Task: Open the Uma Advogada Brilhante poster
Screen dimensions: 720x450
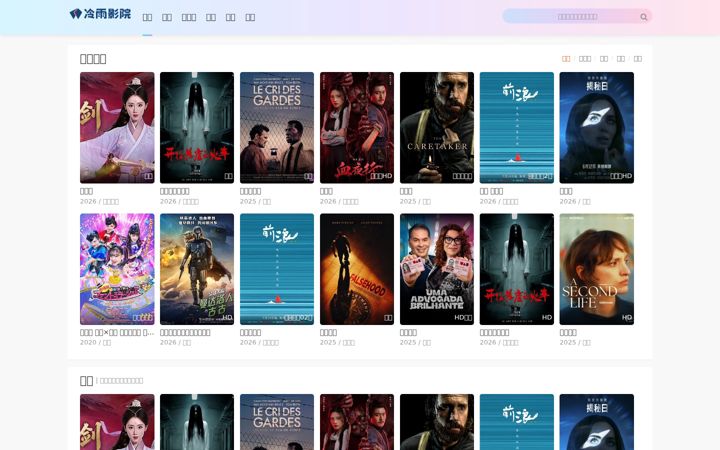Action: (437, 269)
